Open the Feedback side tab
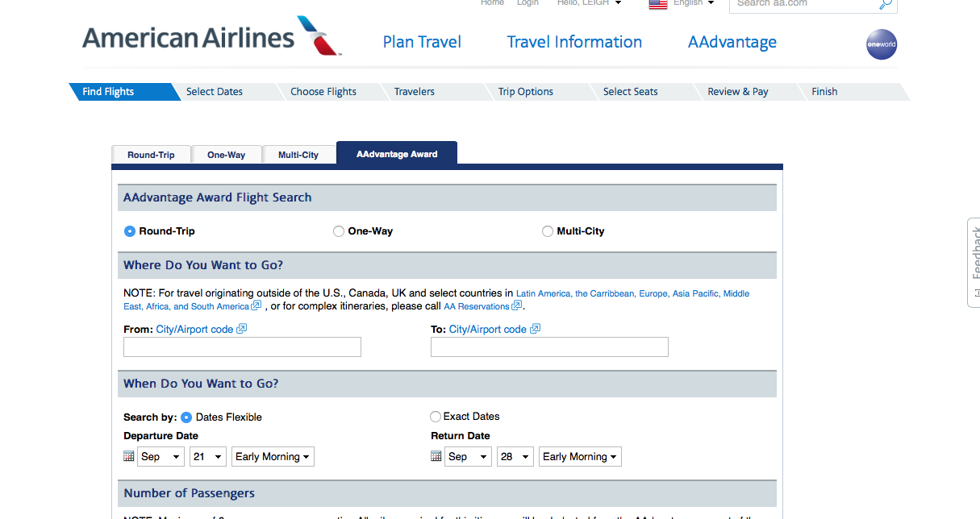 click(974, 262)
